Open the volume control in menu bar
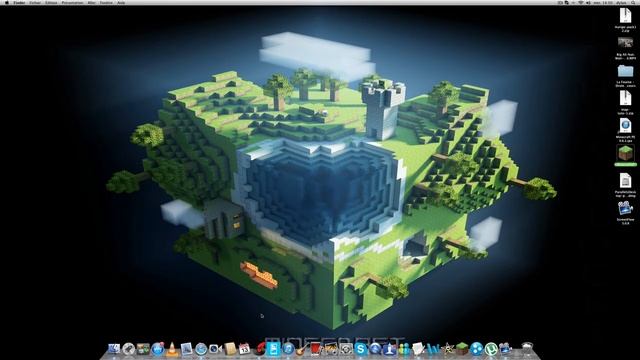Viewport: 640px width, 360px height. (x=588, y=2)
